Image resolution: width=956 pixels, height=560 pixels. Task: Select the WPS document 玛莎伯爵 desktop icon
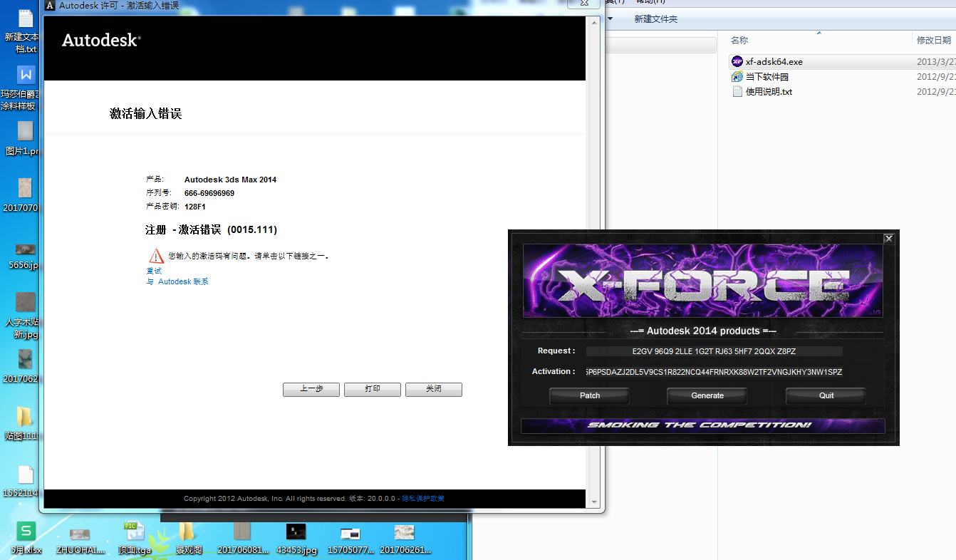tap(26, 74)
